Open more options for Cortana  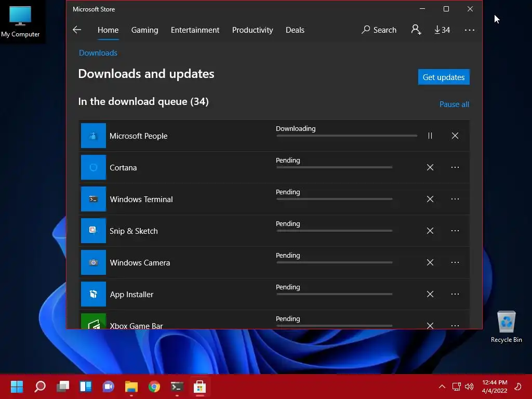point(455,167)
